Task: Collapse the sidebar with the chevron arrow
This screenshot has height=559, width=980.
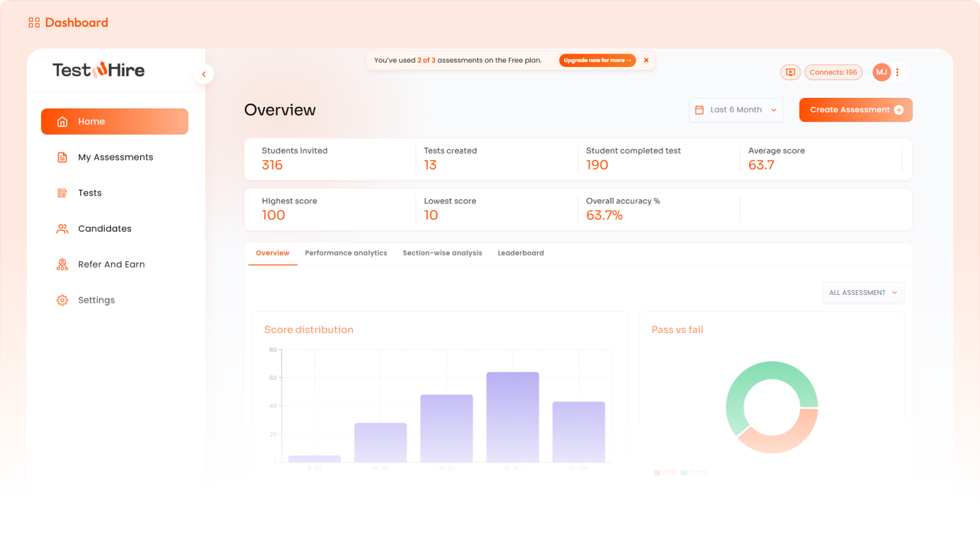Action: pyautogui.click(x=203, y=74)
